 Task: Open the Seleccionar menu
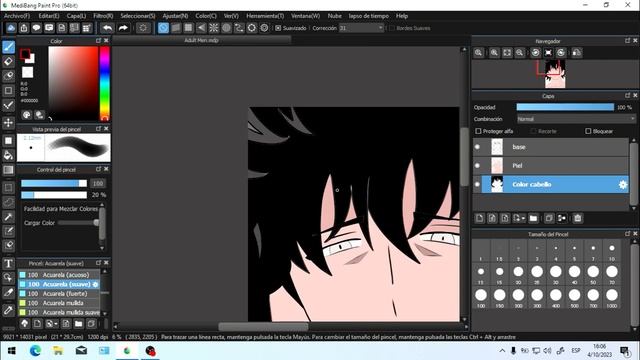[x=138, y=16]
